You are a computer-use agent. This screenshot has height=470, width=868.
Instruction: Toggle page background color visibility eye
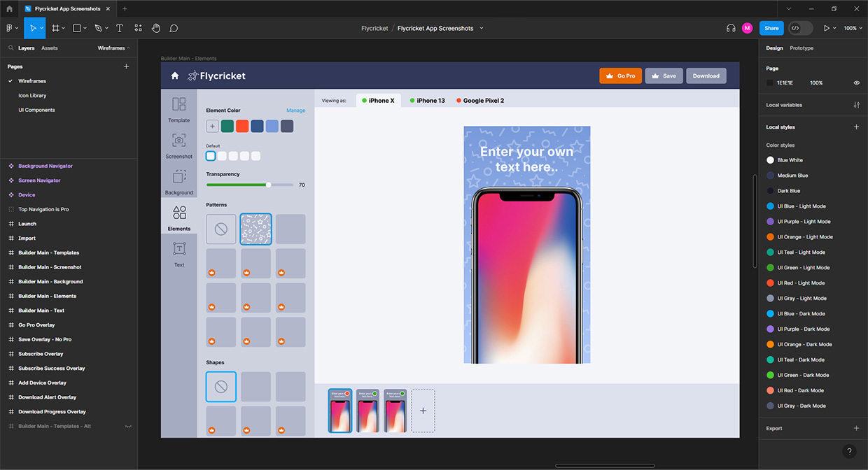coord(856,83)
